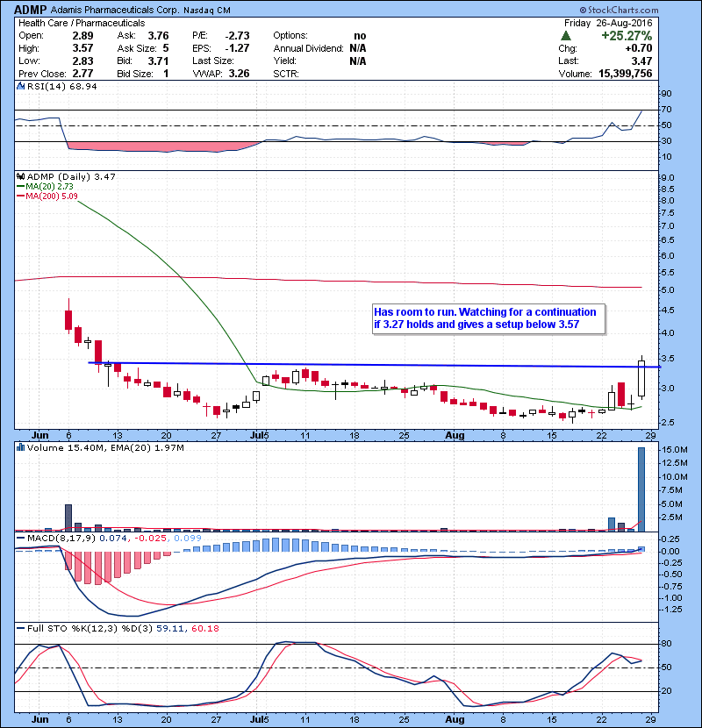The image size is (702, 728).
Task: Click the Last price 3.47 value
Action: [x=641, y=61]
